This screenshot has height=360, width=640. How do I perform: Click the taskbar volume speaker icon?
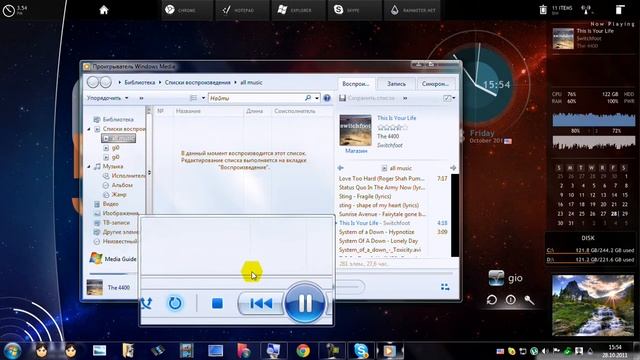coord(545,351)
